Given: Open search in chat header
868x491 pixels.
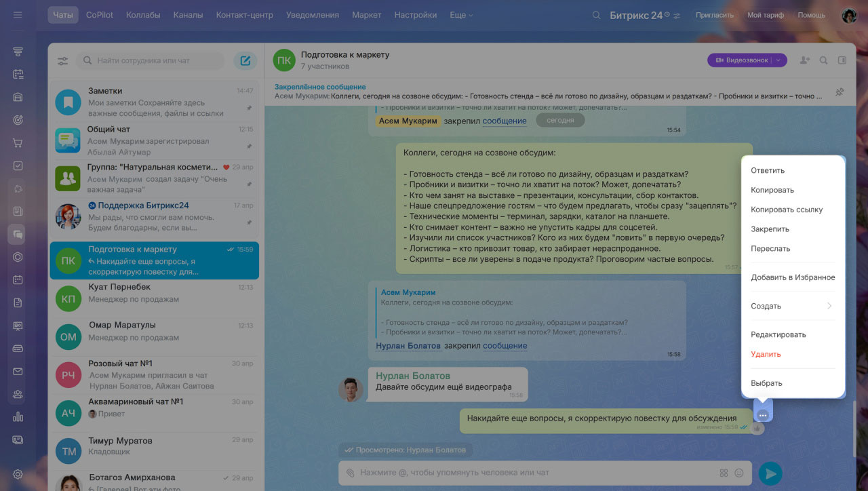Looking at the screenshot, I should click(823, 60).
